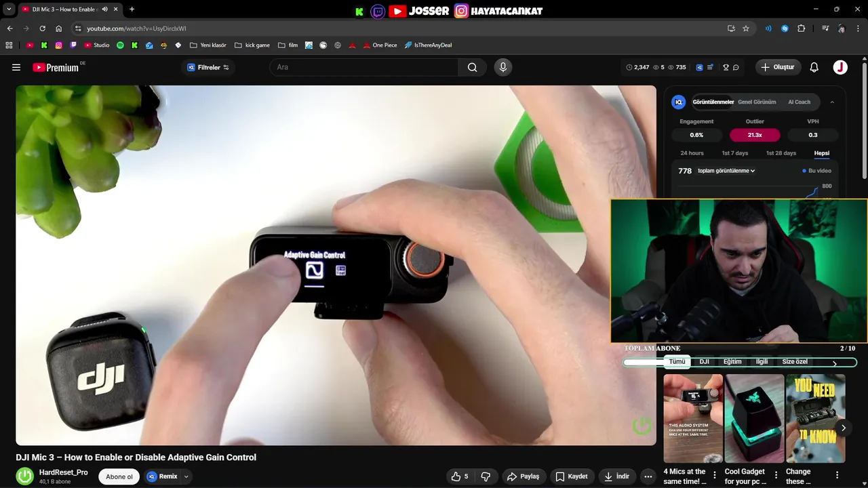This screenshot has height=488, width=868.
Task: Open the Twitch bookmark
Action: click(73, 45)
